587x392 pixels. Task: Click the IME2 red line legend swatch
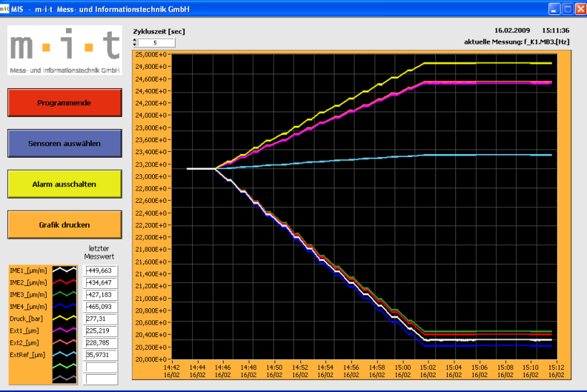coord(65,282)
